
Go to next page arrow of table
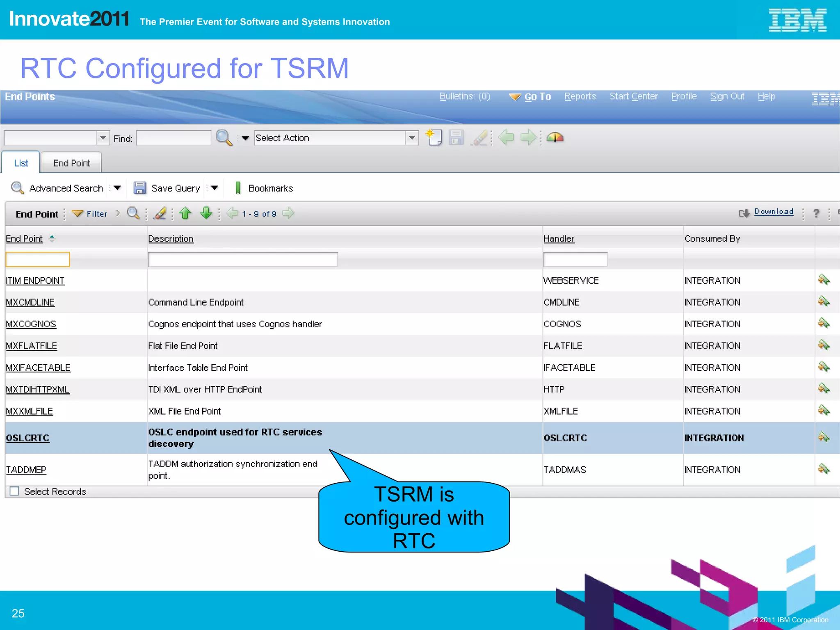(x=288, y=213)
